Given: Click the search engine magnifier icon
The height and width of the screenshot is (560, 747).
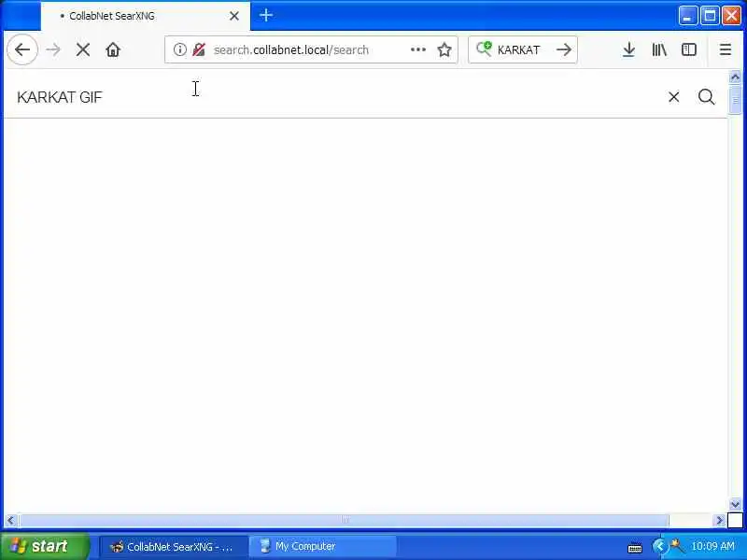Looking at the screenshot, I should pos(484,49).
